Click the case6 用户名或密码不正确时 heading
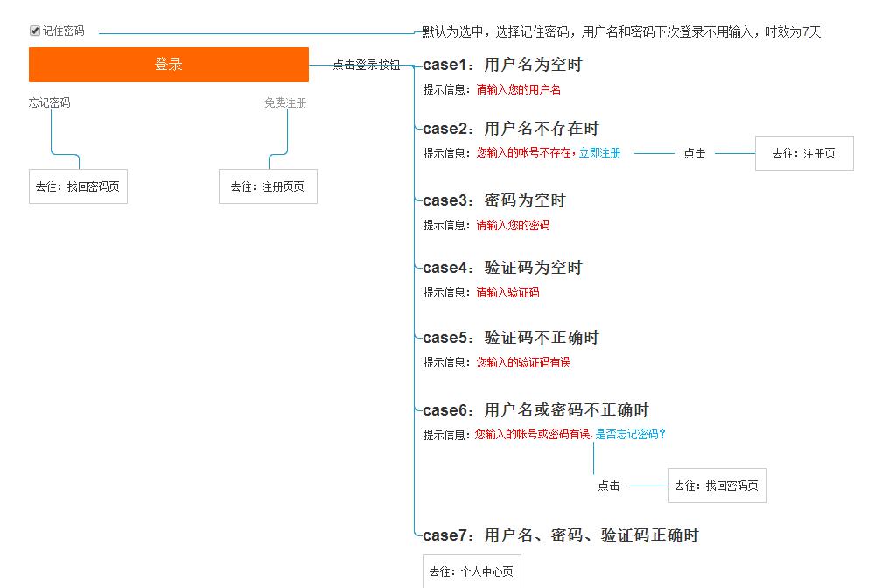Image resolution: width=875 pixels, height=588 pixels. point(535,410)
